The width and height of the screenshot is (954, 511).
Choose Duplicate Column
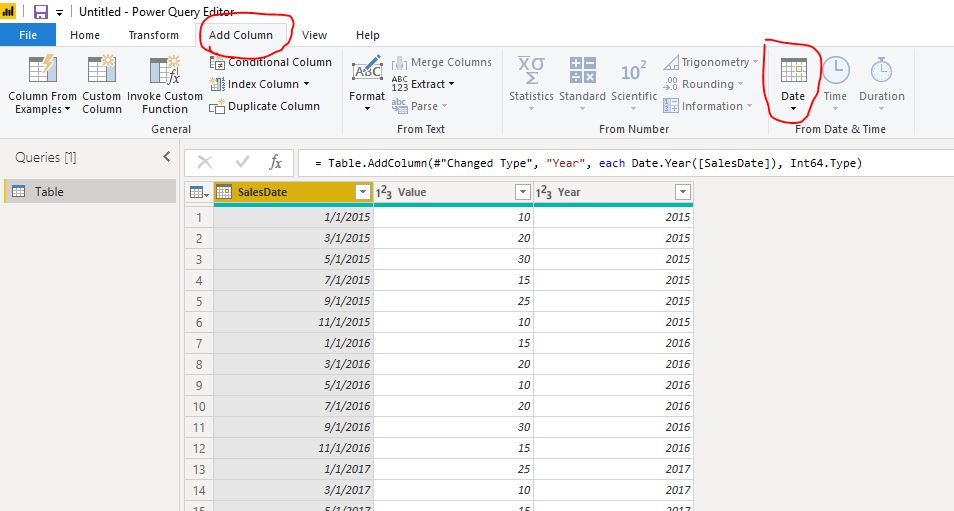point(265,106)
